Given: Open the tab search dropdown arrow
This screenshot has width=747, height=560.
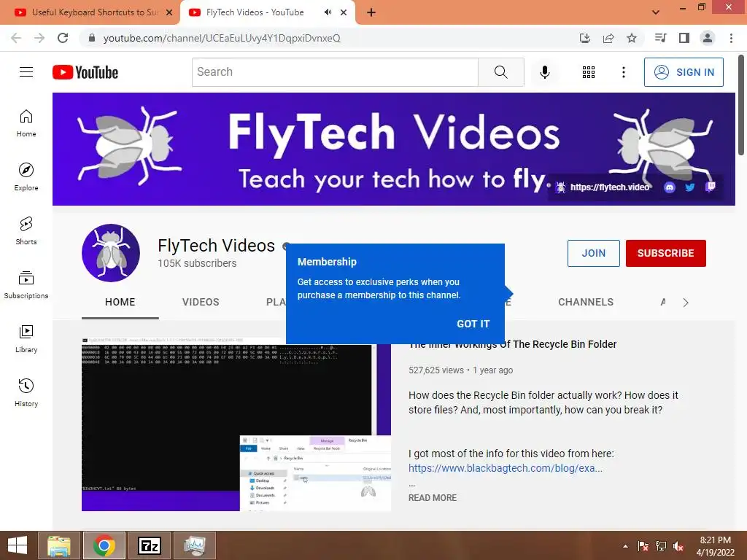Looking at the screenshot, I should click(x=656, y=12).
